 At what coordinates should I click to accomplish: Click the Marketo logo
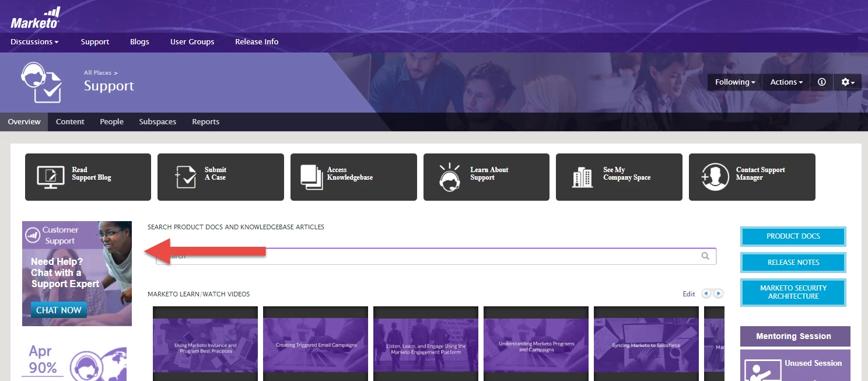pyautogui.click(x=35, y=18)
